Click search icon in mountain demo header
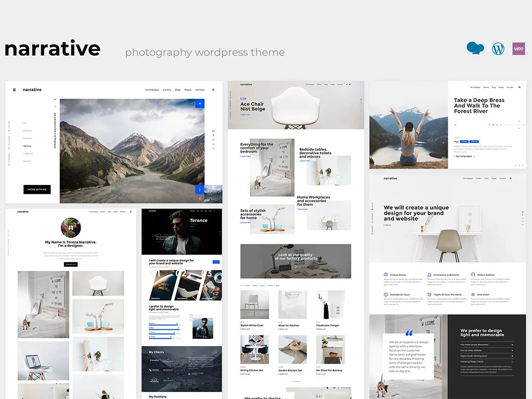 [x=214, y=90]
